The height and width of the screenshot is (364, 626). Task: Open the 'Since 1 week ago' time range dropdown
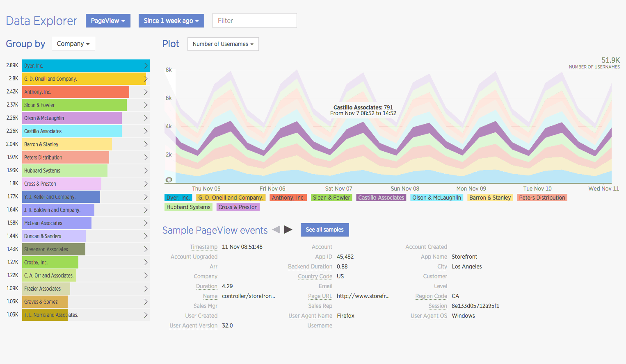171,20
